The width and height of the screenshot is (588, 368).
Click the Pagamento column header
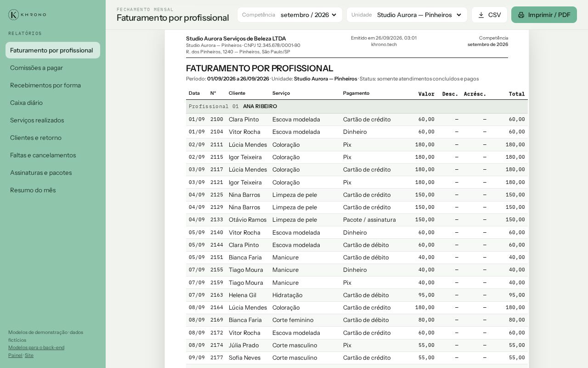[356, 93]
